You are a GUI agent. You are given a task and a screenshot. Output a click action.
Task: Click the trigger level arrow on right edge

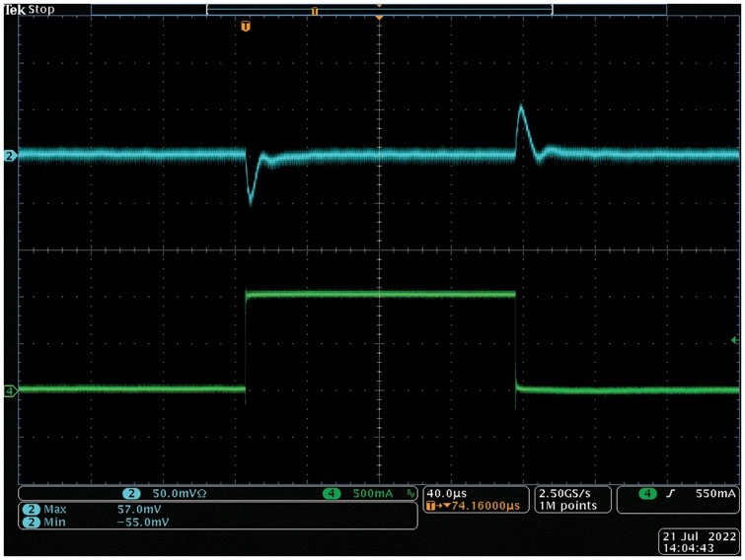(735, 340)
